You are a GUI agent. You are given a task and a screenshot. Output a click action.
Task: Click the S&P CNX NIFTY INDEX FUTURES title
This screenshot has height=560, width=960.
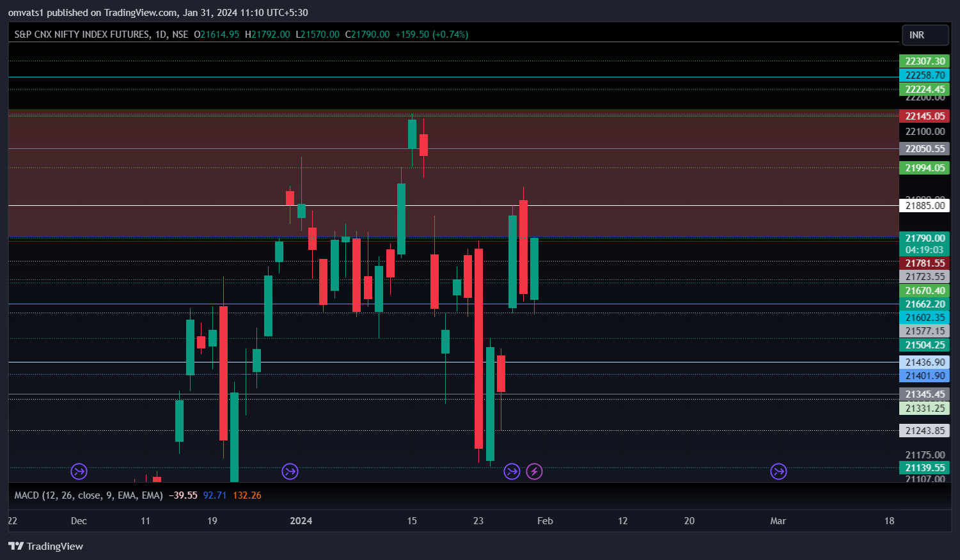click(101, 35)
